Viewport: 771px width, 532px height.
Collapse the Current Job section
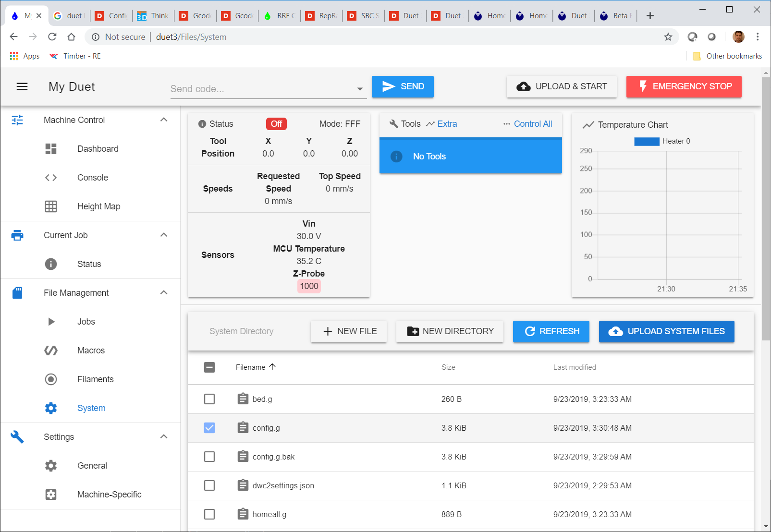pos(164,235)
